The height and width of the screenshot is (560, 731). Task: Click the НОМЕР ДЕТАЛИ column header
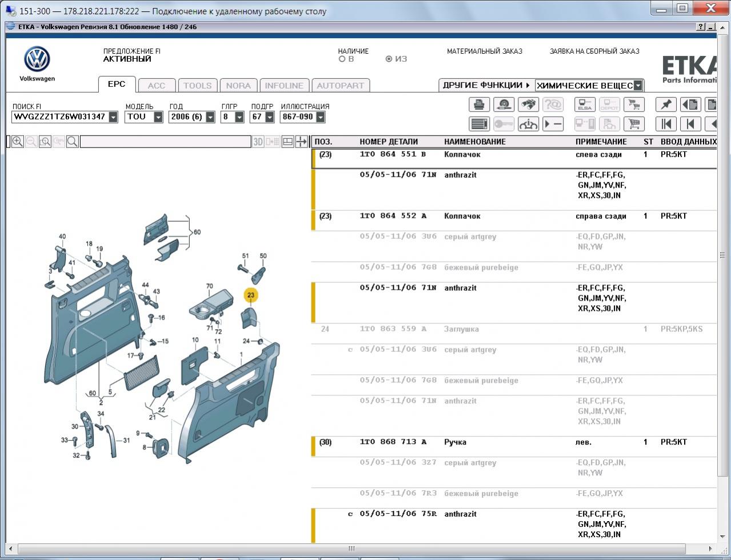(x=389, y=142)
